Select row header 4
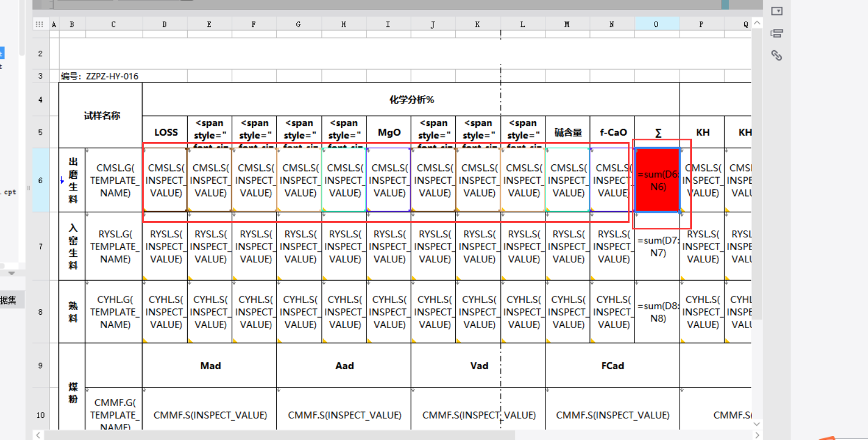This screenshot has height=440, width=868. 41,100
